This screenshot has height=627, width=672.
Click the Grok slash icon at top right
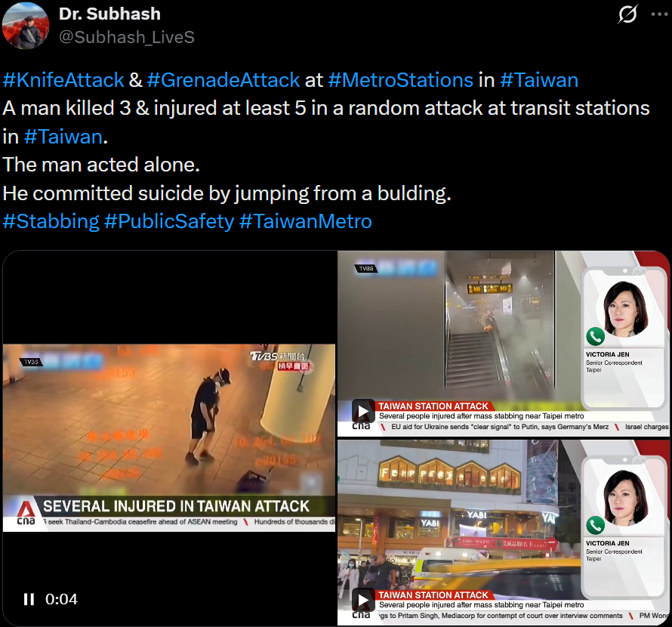point(627,14)
